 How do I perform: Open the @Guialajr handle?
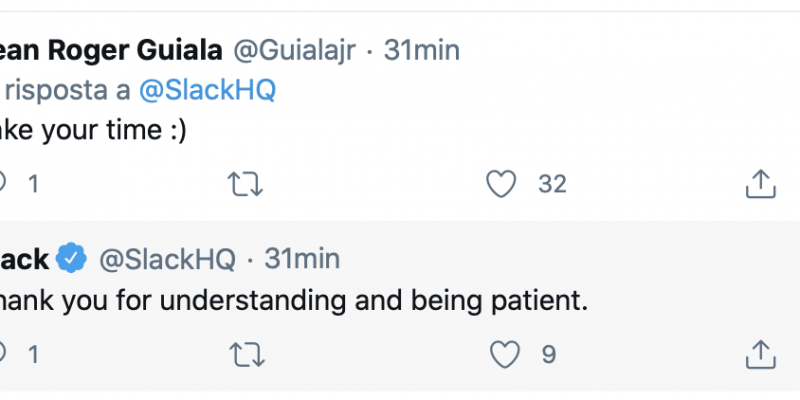(294, 51)
